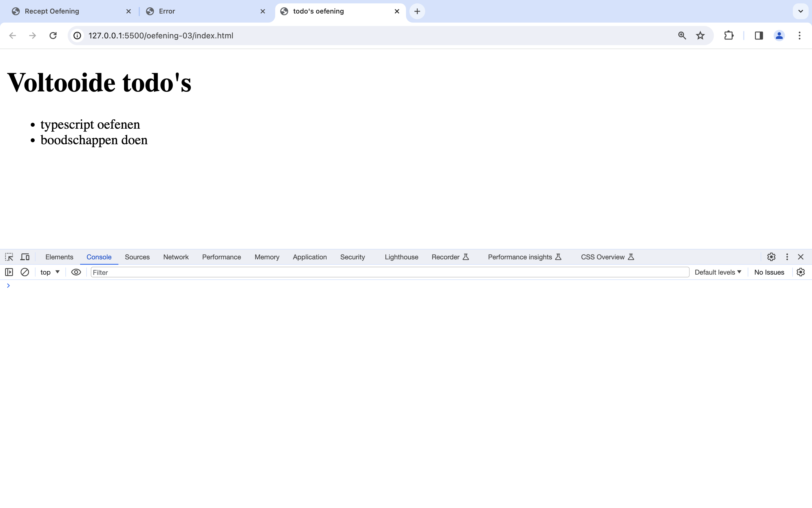The image size is (812, 508).
Task: Open the Security panel
Action: coord(352,257)
